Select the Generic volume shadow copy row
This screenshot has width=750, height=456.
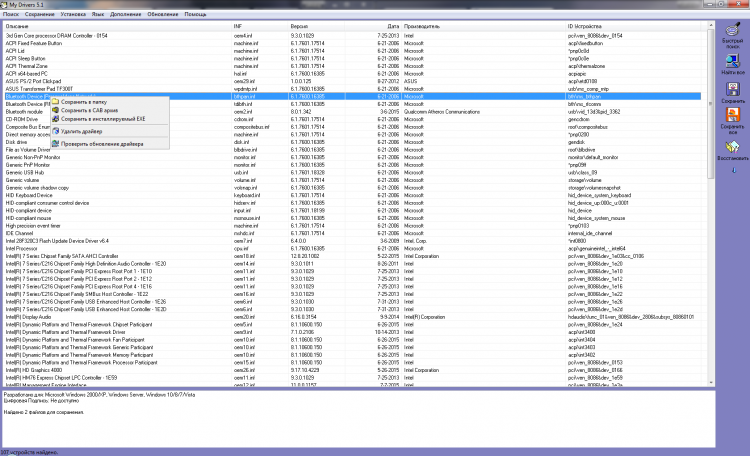coord(353,188)
